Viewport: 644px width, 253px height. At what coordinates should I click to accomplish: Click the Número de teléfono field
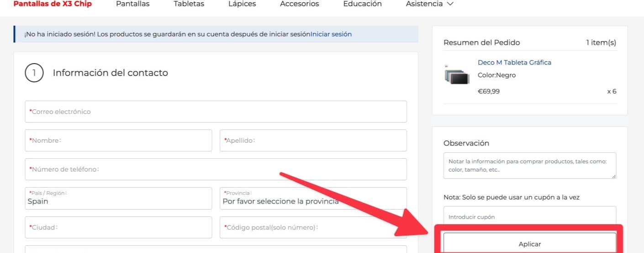tap(216, 169)
